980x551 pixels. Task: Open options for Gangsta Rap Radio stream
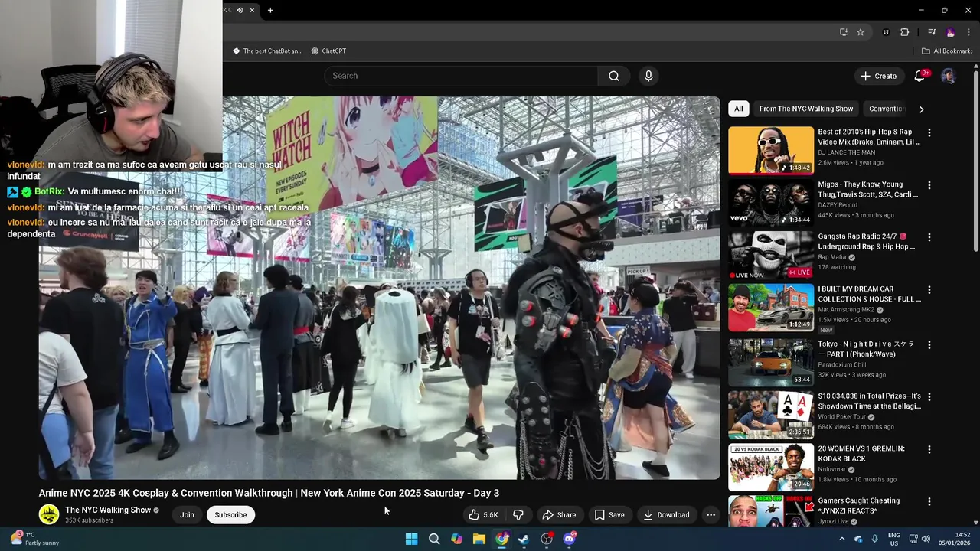(929, 237)
